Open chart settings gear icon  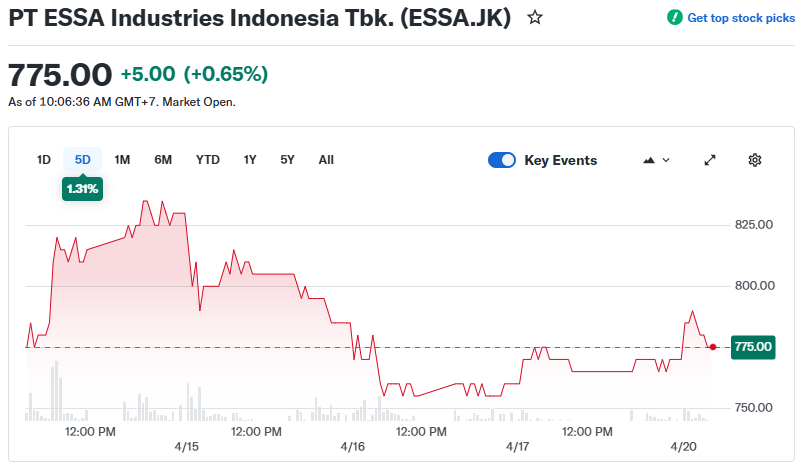click(755, 160)
